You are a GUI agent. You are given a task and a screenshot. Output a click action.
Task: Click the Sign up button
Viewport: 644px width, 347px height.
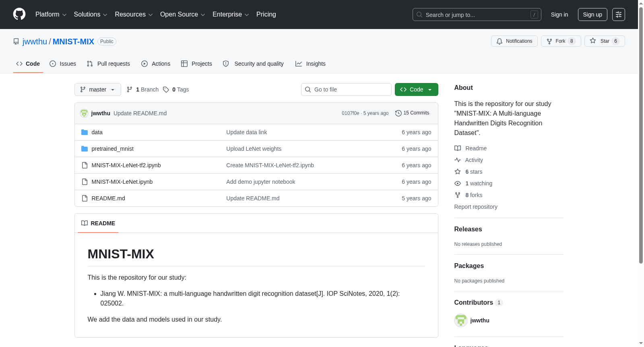592,15
